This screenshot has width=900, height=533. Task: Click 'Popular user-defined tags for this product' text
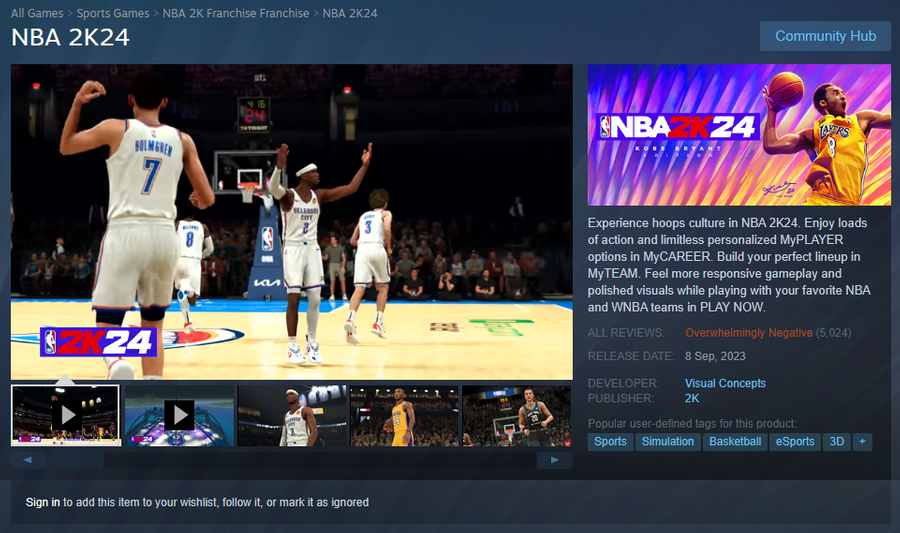(692, 423)
